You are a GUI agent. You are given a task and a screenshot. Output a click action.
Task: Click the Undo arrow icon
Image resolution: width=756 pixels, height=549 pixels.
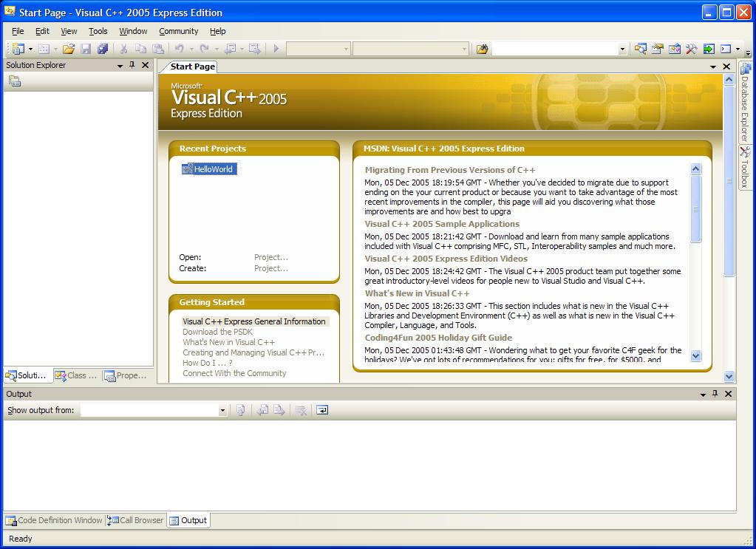click(180, 49)
